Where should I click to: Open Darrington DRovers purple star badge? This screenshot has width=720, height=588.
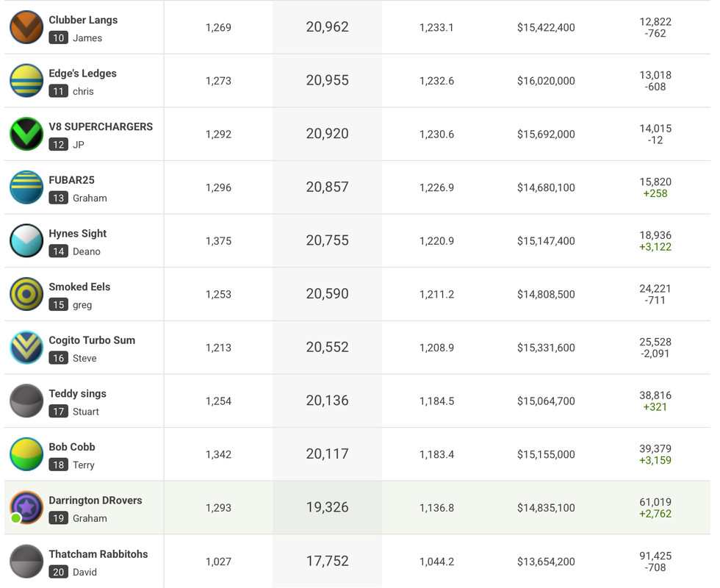[26, 507]
